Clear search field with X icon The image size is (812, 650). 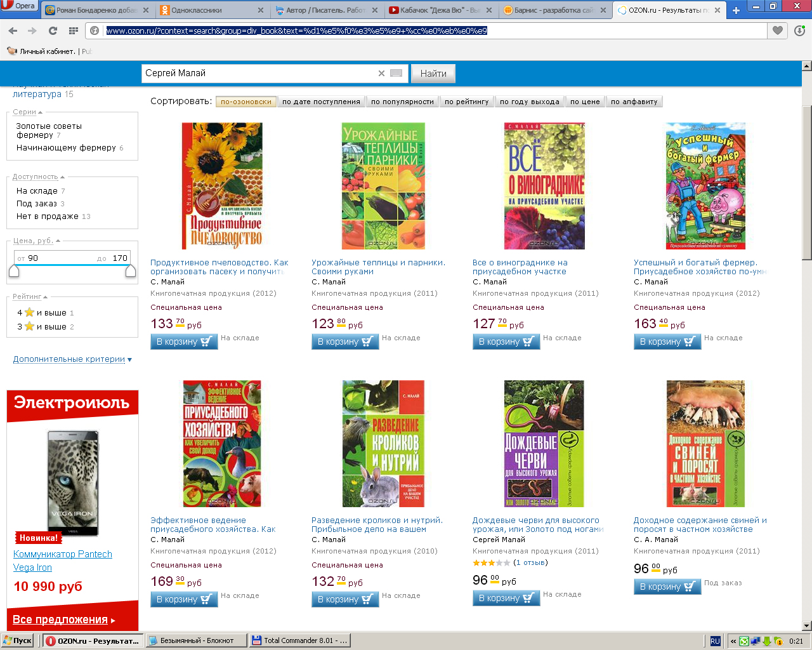381,73
